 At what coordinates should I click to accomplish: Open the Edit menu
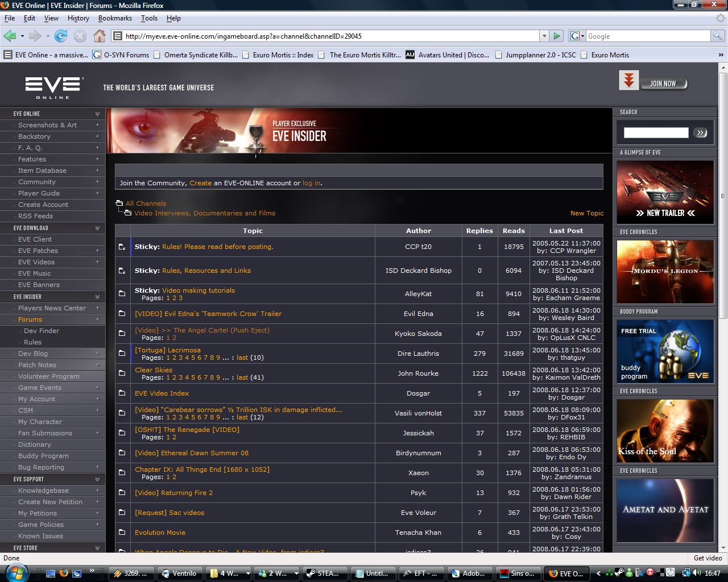click(x=30, y=18)
